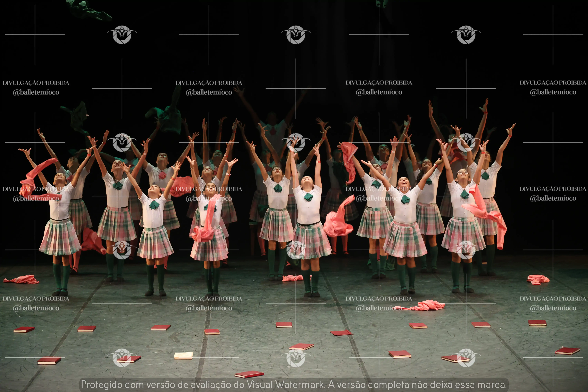This screenshot has width=588, height=392.
Task: Select the top-left @balletemfoco watermark text
Action: point(36,92)
